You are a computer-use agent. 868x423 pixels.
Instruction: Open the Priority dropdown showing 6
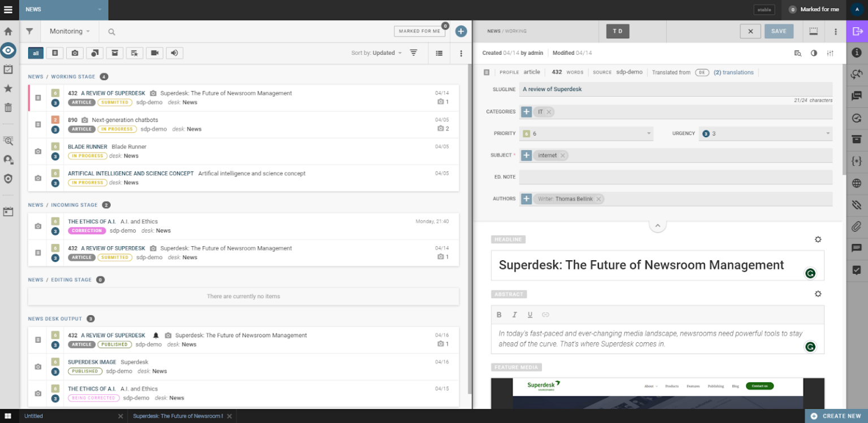(x=586, y=133)
